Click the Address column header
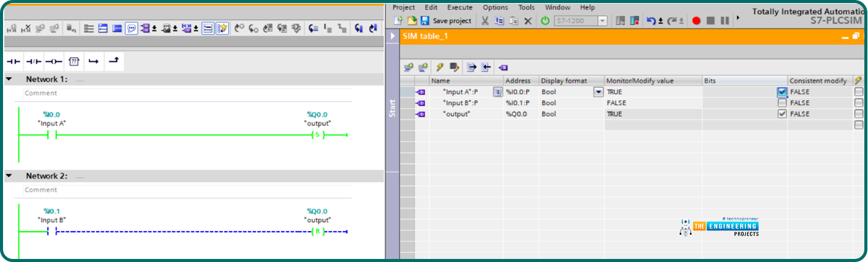This screenshot has height=262, width=868. 521,80
